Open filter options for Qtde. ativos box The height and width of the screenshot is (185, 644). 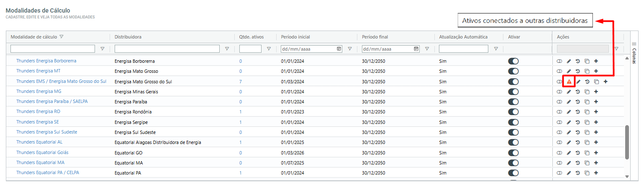(269, 49)
